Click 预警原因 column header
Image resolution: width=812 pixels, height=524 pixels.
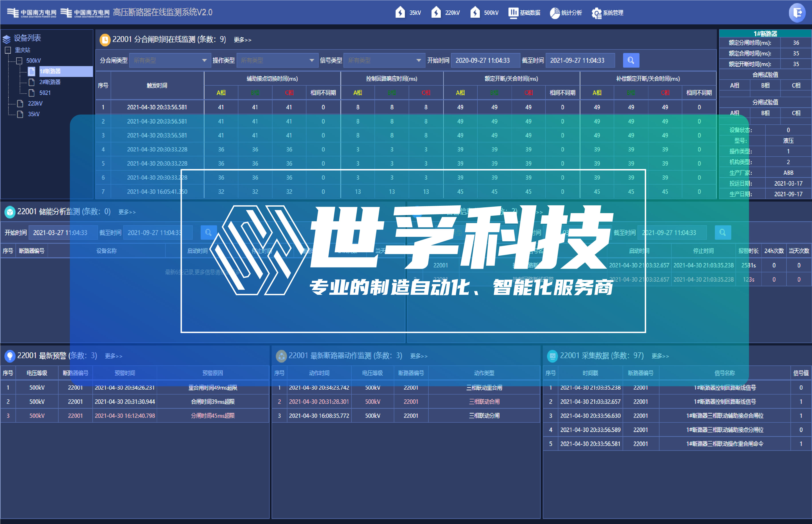213,373
